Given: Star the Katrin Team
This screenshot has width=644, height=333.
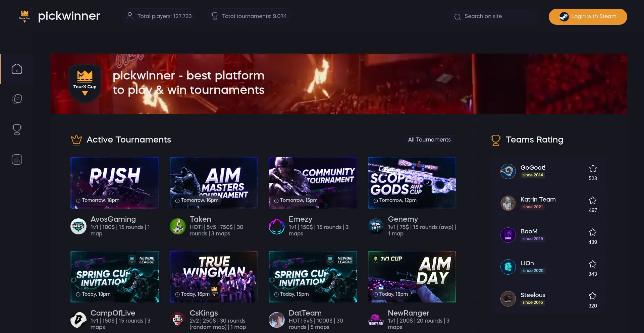Looking at the screenshot, I should pos(593,200).
